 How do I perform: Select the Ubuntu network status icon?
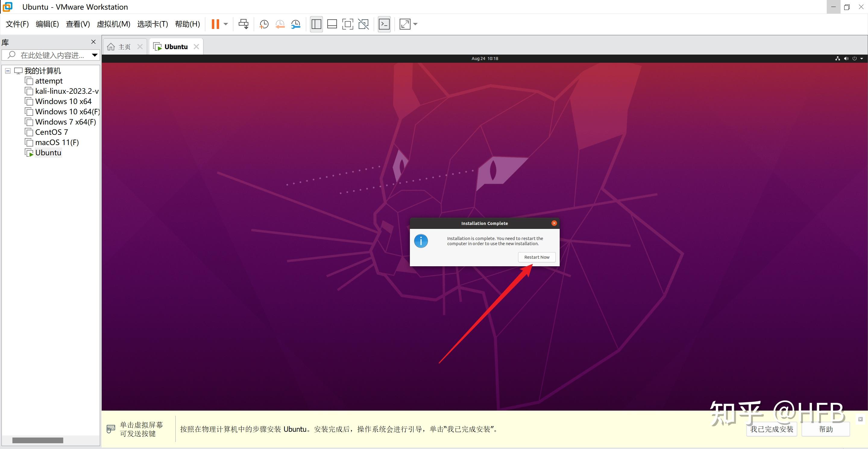pos(838,58)
